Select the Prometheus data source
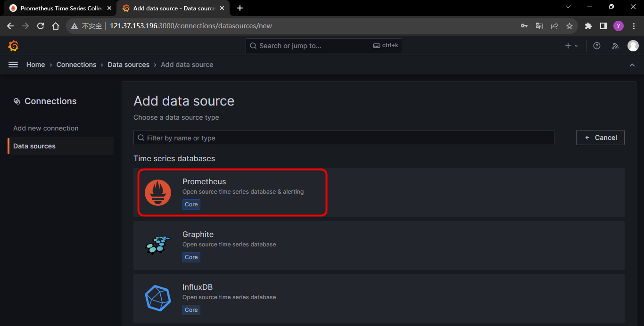The image size is (644, 326). tap(379, 193)
